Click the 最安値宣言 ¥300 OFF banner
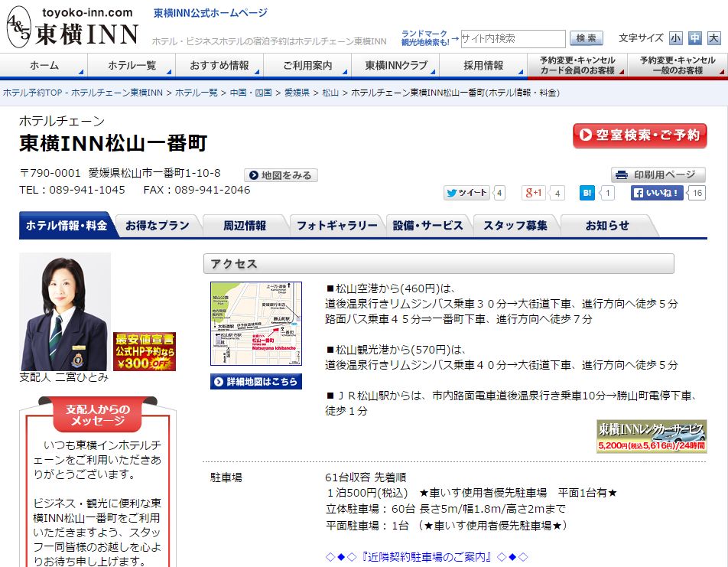The width and height of the screenshot is (728, 567). tap(145, 351)
